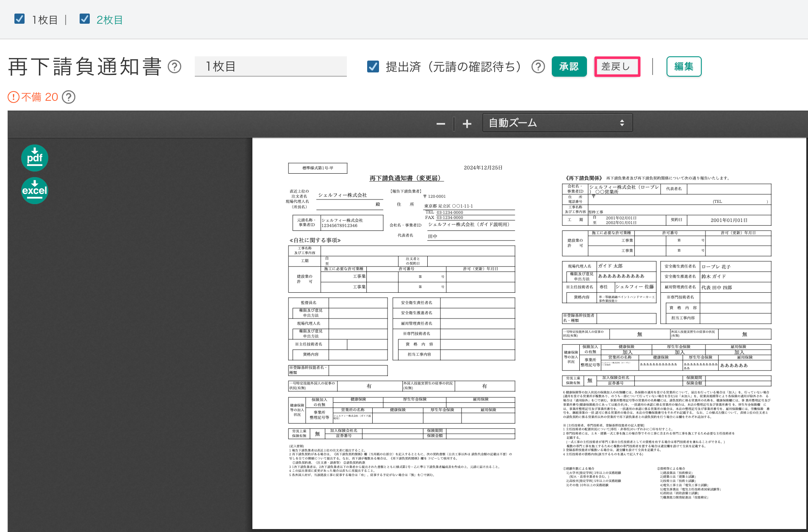Open the 自動ズーム zoom dropdown
The height and width of the screenshot is (532, 808).
[557, 123]
